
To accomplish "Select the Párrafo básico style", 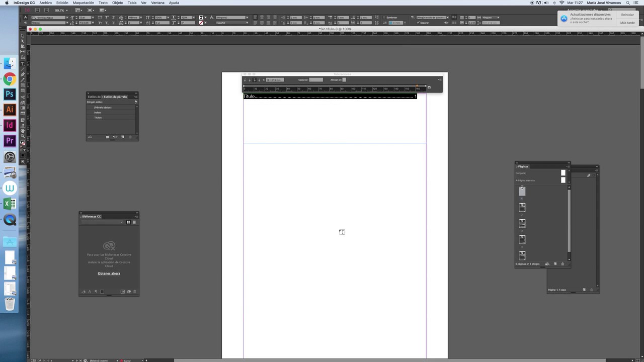I will tap(111, 108).
